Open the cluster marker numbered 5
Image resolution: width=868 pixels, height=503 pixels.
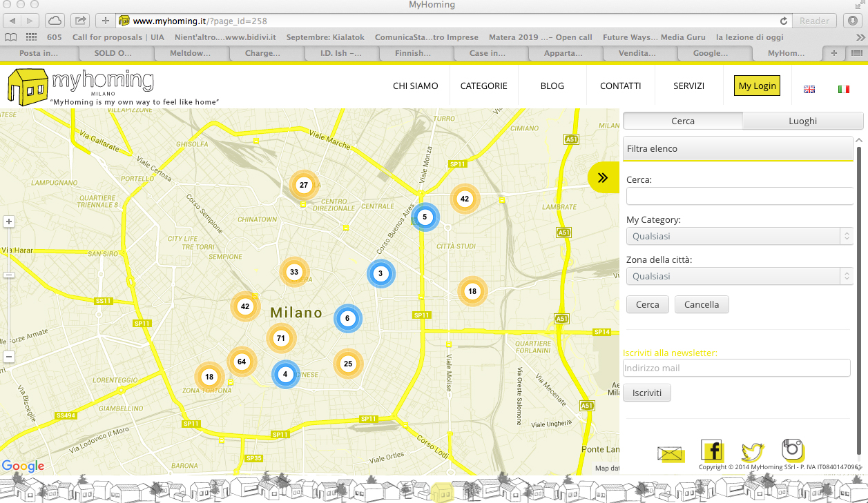425,217
